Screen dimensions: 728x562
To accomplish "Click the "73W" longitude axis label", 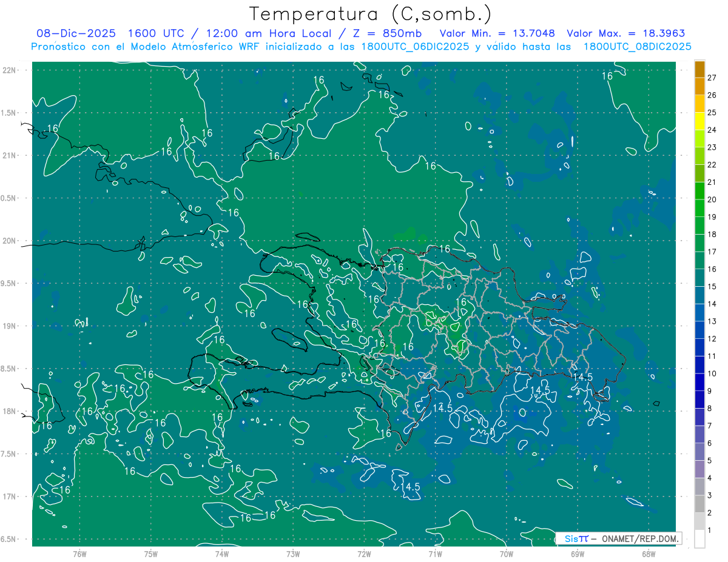I will (293, 554).
